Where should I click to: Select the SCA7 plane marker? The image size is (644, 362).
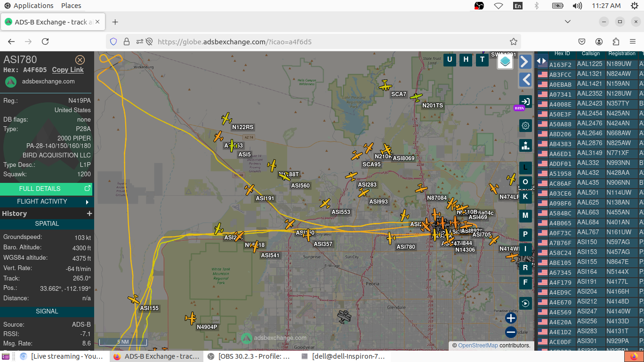[x=385, y=86]
